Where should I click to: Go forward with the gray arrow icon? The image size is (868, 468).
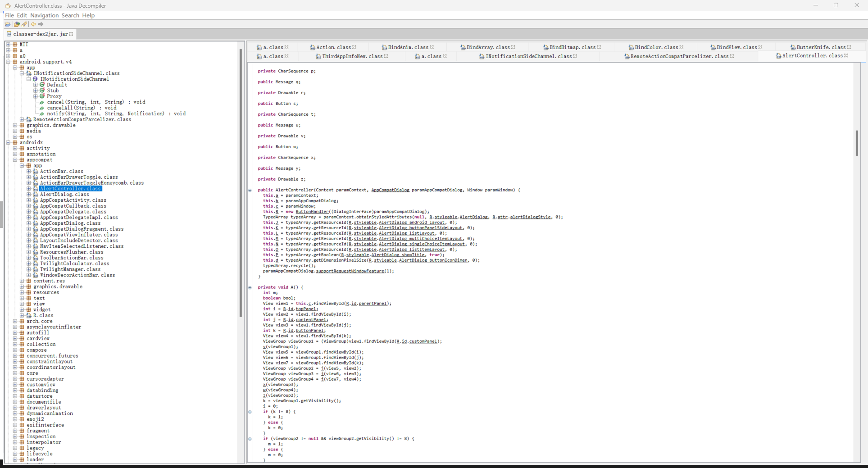(x=41, y=24)
